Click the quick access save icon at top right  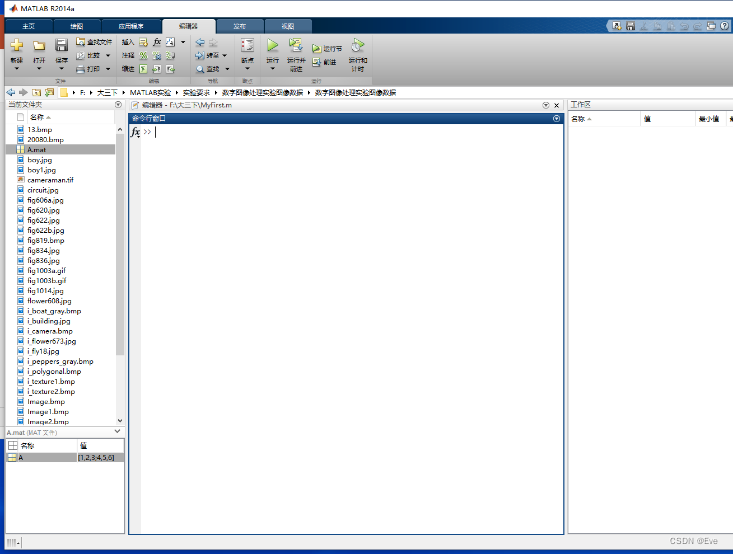(x=631, y=26)
